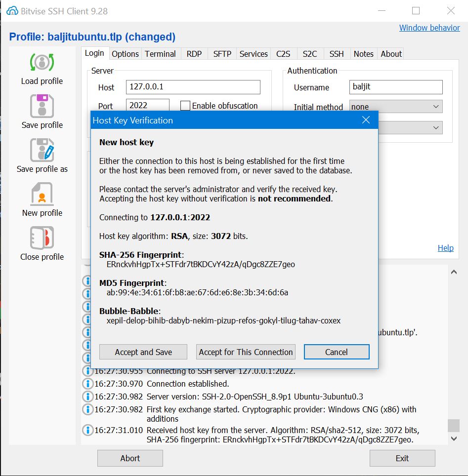Open the SFTP tab

coord(222,54)
